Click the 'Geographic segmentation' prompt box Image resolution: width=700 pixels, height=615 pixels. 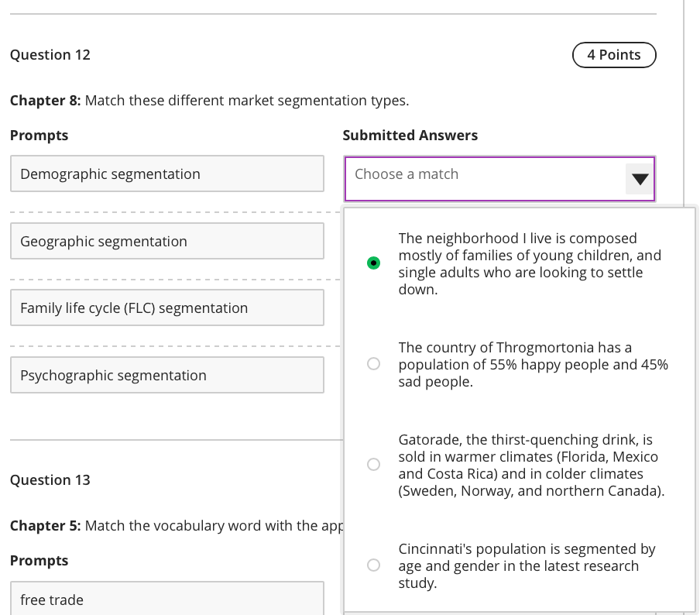click(166, 242)
